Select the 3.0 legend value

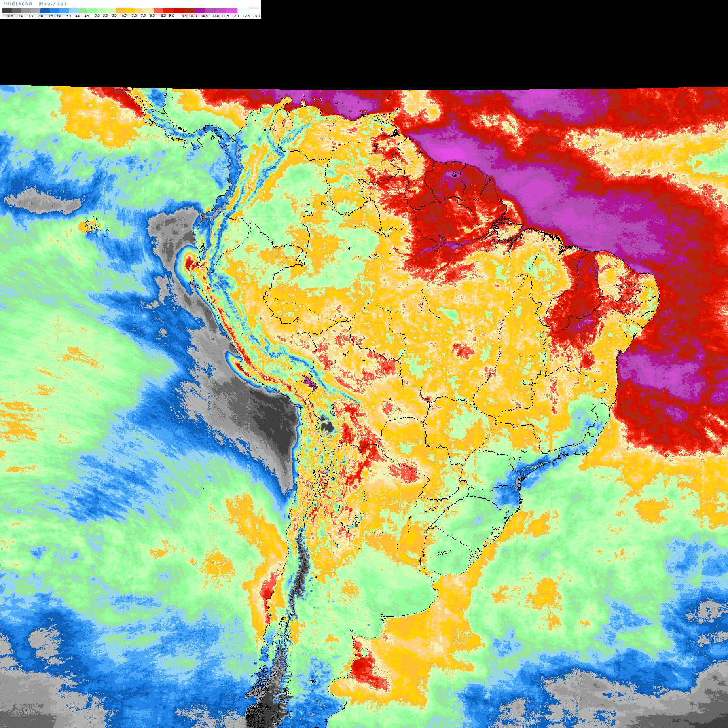(59, 16)
